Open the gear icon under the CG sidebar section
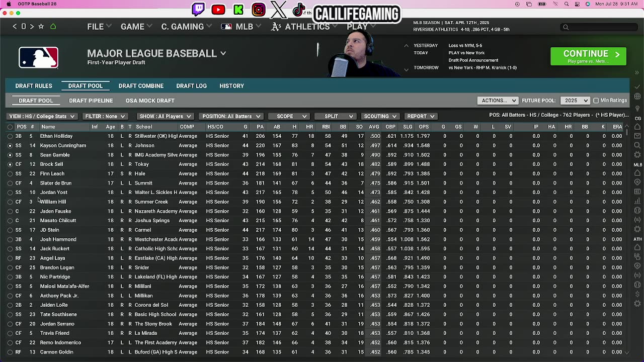This screenshot has height=362, width=644. coord(638,155)
